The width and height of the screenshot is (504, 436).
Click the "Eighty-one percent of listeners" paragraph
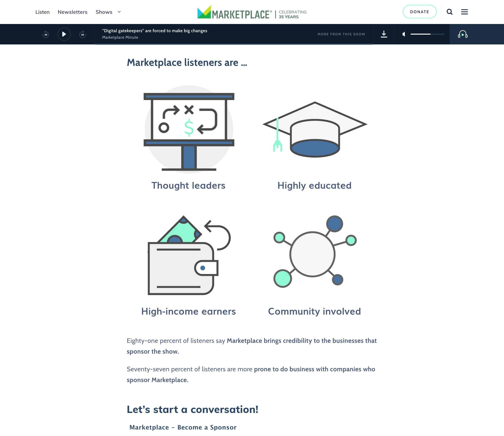pos(252,346)
